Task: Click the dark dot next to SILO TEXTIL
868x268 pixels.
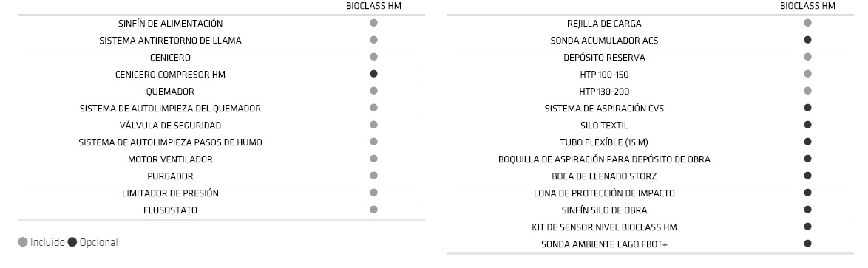Action: (807, 125)
